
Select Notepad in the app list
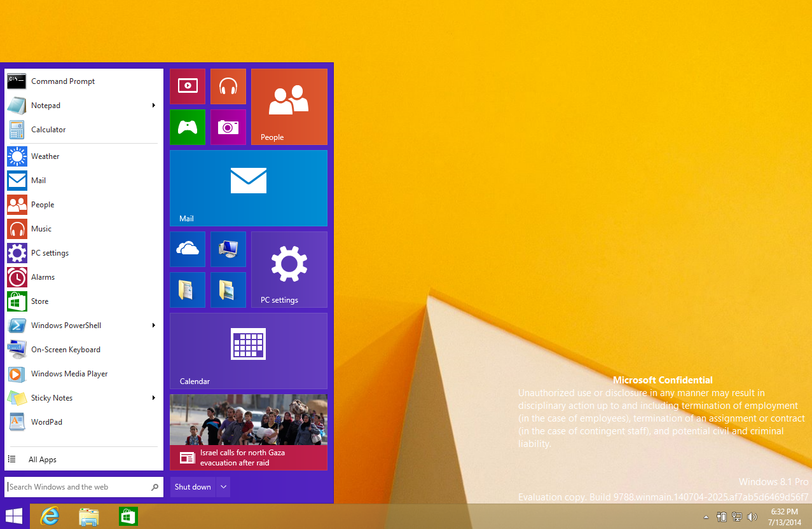point(83,106)
